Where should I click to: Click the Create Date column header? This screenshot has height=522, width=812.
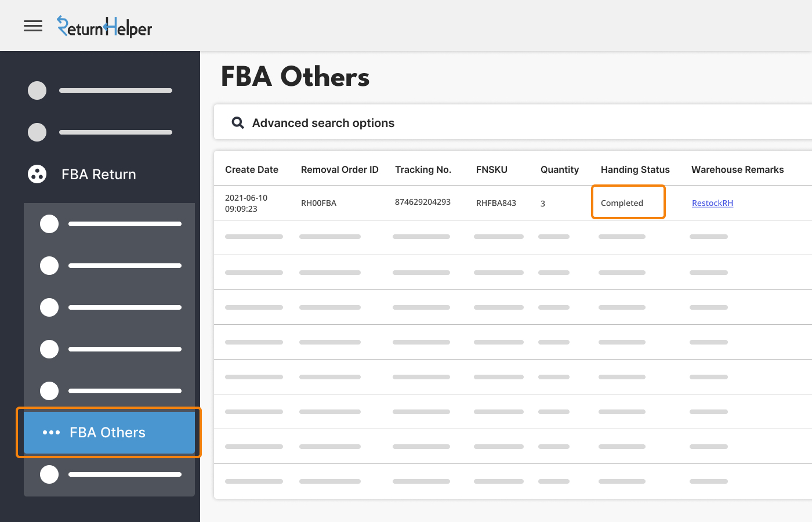(x=252, y=169)
